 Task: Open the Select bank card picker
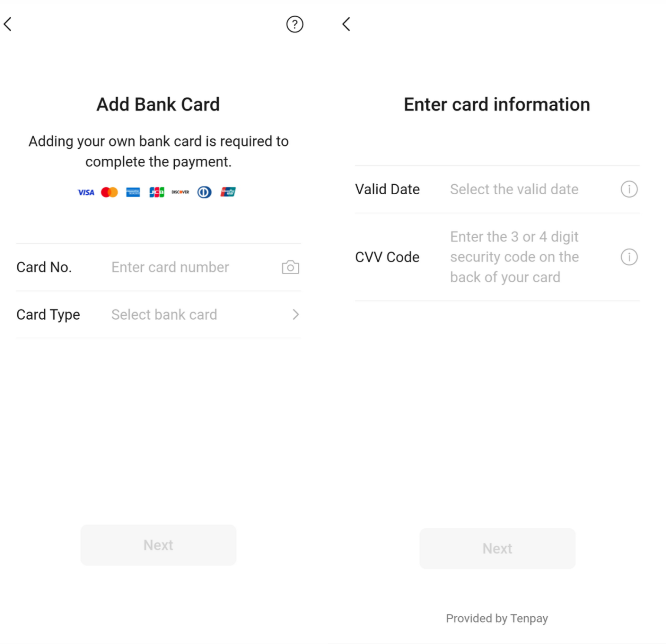[x=164, y=314]
